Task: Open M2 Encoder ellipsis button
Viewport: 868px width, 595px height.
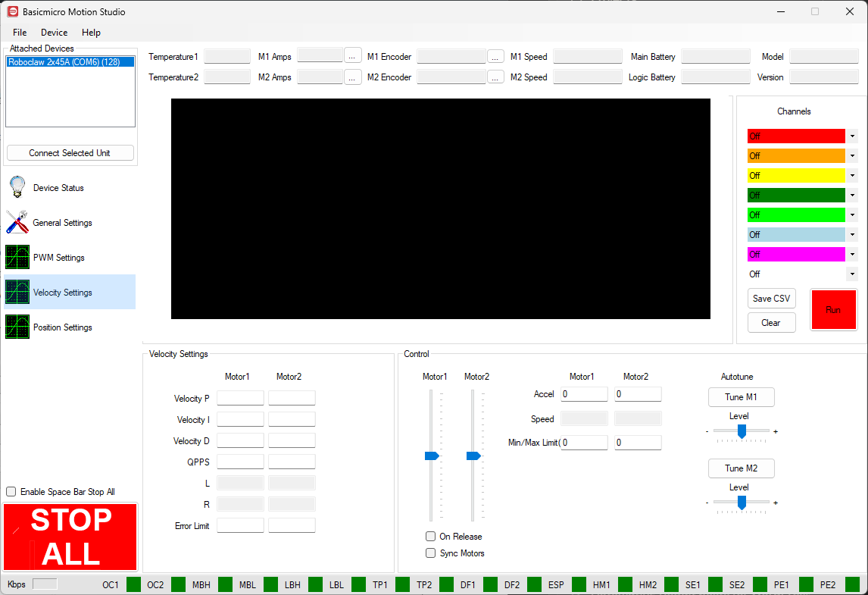Action: point(495,77)
